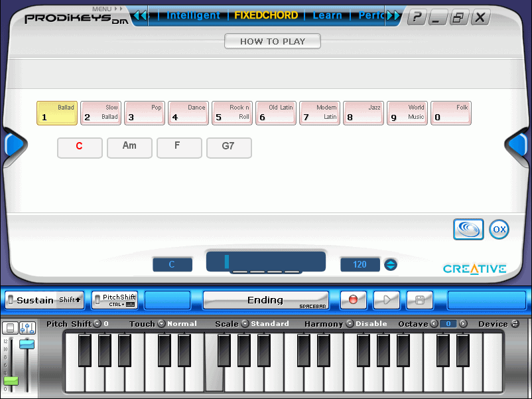Viewport: 532px width, 399px height.
Task: Select style 8 Jazz
Action: click(x=364, y=113)
